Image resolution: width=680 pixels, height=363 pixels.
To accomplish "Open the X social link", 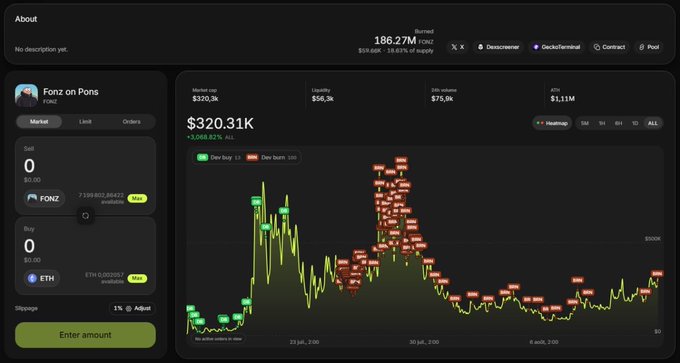I will pyautogui.click(x=458, y=47).
